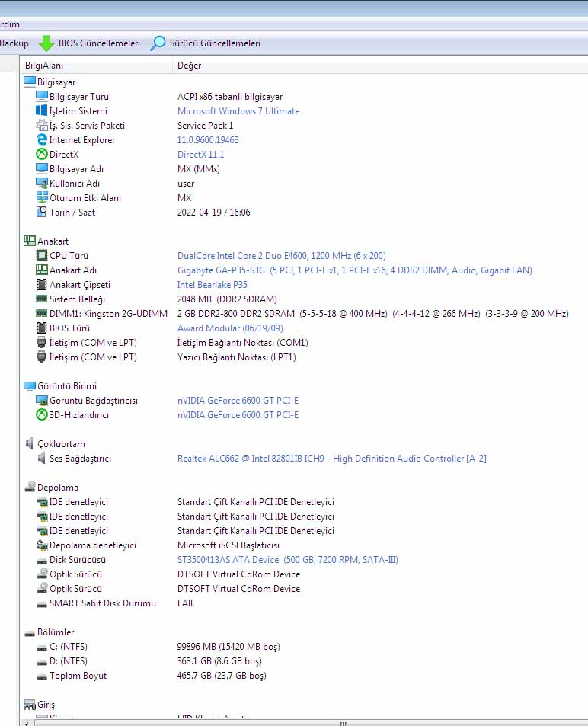Click the Disk Sürücüsü drive icon
The image size is (588, 726).
point(42,560)
